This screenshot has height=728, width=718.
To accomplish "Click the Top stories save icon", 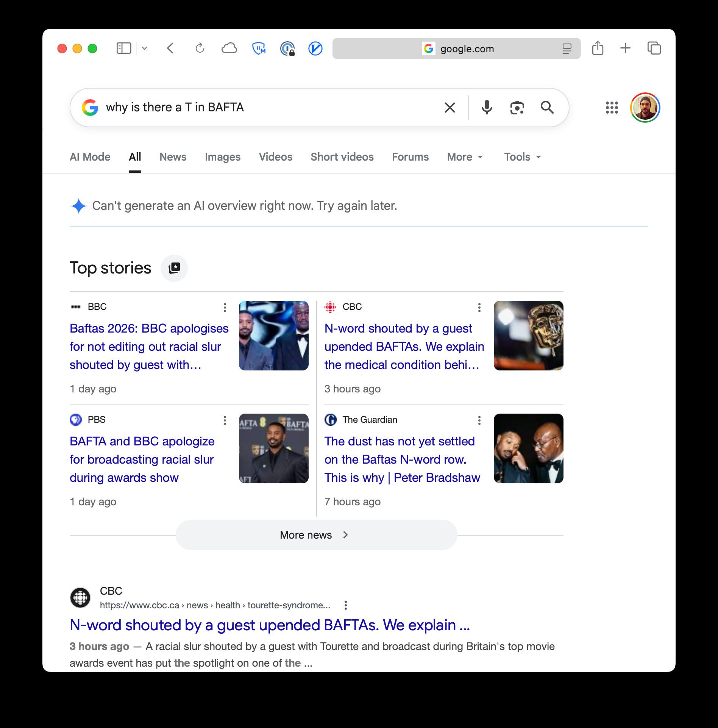I will tap(174, 268).
